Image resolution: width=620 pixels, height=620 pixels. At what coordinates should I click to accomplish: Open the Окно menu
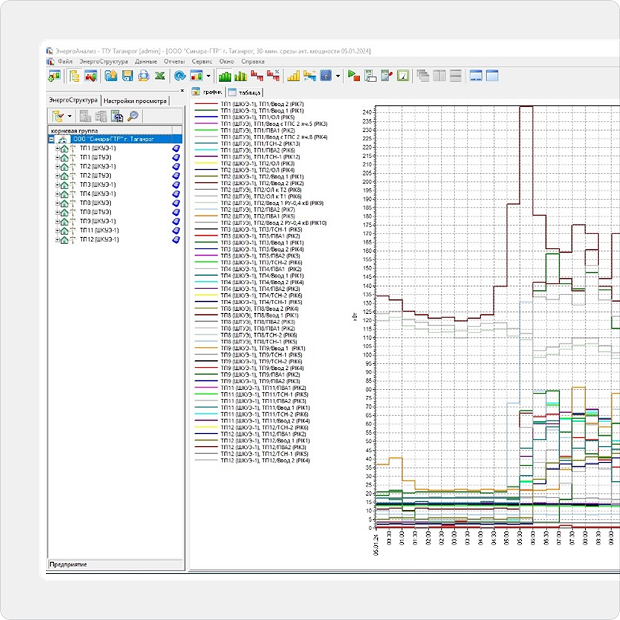[x=227, y=62]
